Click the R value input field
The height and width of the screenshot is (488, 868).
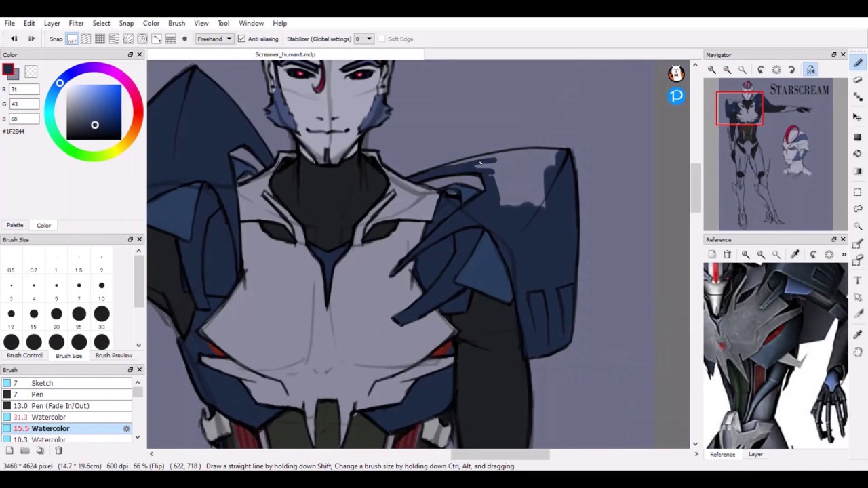pos(24,89)
